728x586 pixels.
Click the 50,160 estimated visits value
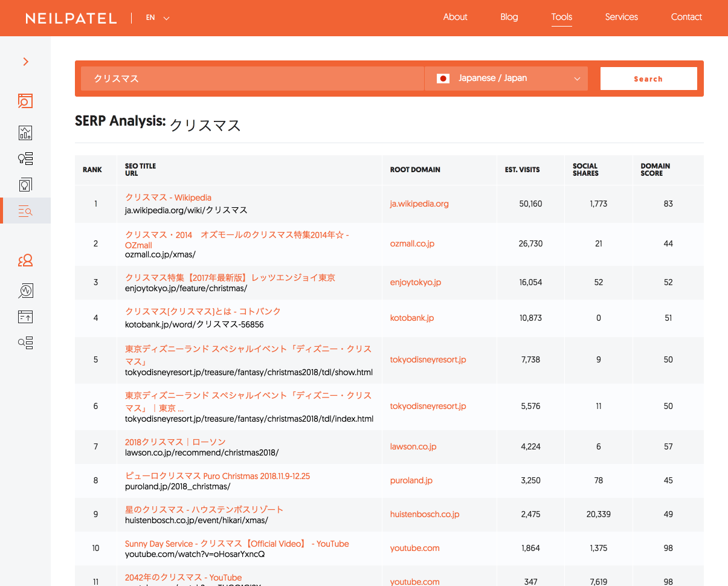pyautogui.click(x=530, y=204)
